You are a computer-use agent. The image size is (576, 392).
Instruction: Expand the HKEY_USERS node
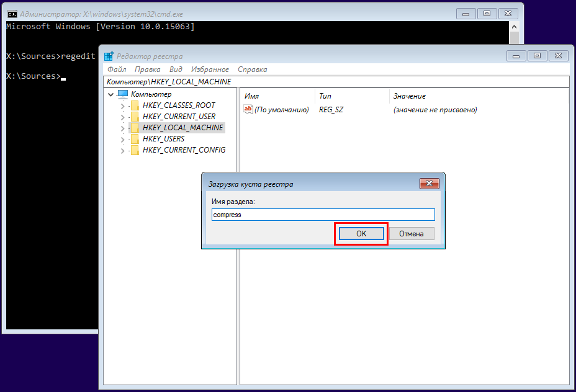122,140
